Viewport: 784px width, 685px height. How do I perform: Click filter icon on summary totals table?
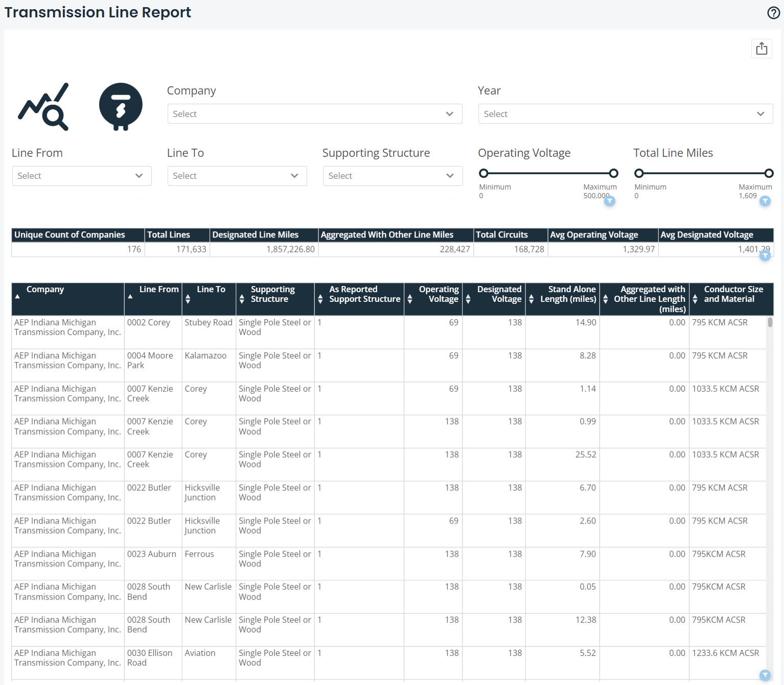[765, 255]
